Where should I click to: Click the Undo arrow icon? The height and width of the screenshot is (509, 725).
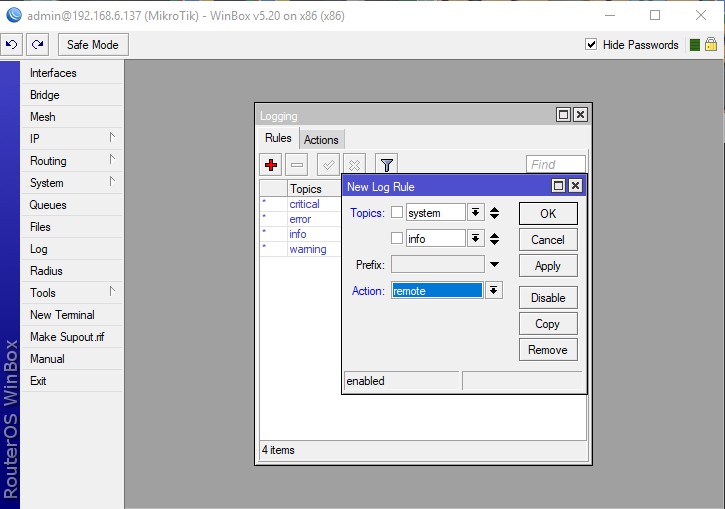[11, 45]
